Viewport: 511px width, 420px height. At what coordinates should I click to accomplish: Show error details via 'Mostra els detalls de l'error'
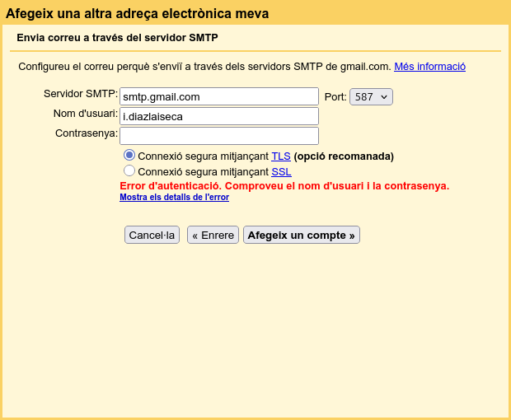click(174, 198)
